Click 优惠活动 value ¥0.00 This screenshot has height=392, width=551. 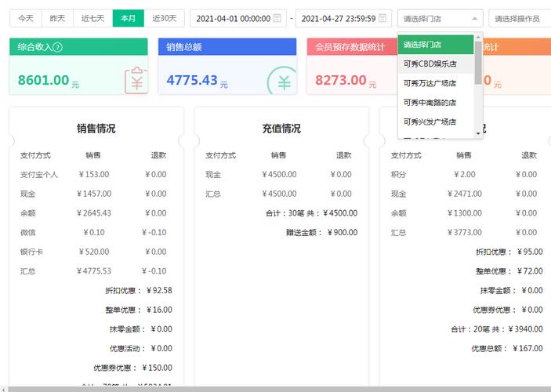[161, 348]
